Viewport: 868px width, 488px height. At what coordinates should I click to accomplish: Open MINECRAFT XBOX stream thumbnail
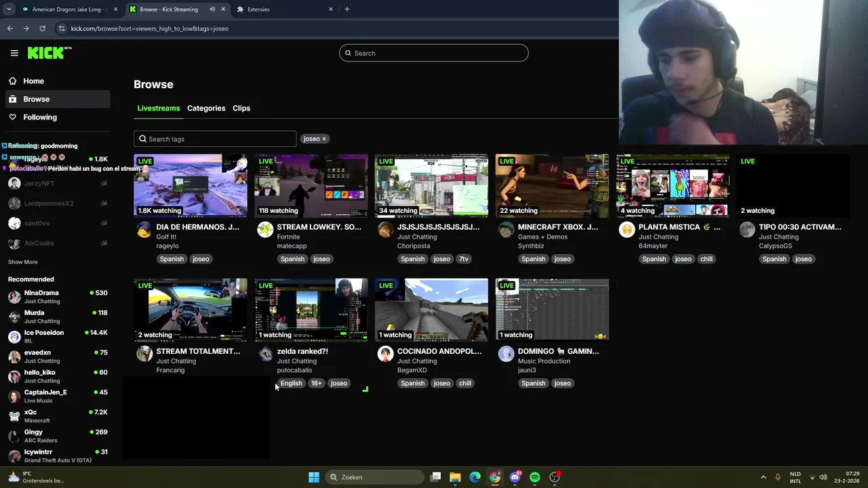[x=552, y=186]
